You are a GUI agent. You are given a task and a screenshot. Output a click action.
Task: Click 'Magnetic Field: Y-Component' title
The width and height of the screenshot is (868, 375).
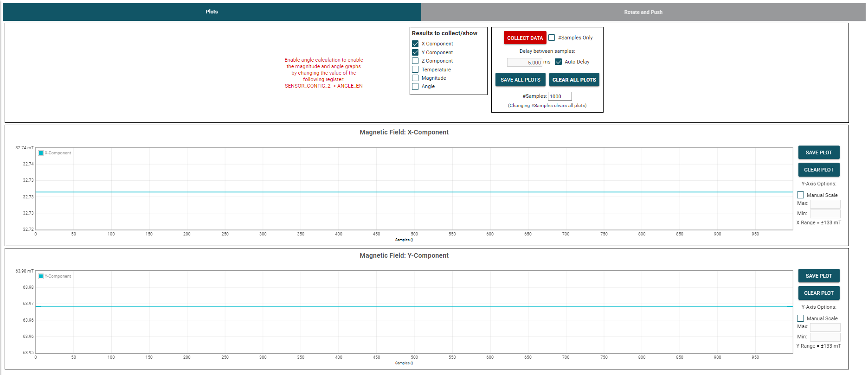coord(404,255)
